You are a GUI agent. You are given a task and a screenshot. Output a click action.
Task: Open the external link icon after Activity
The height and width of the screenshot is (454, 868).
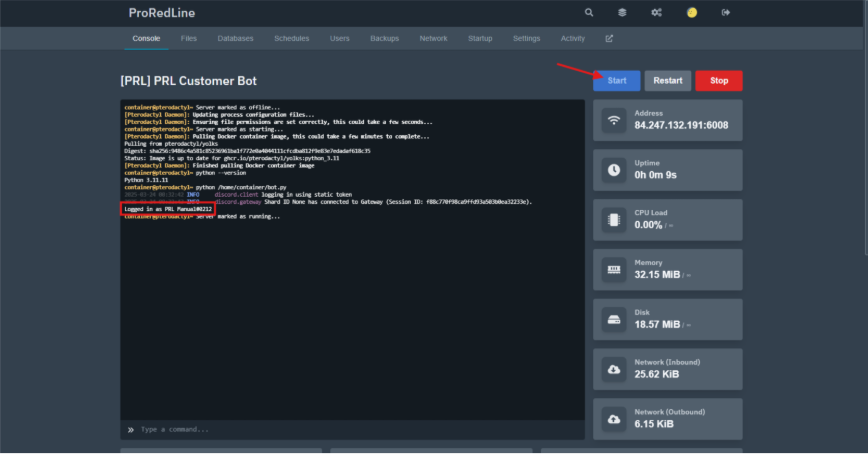(609, 38)
